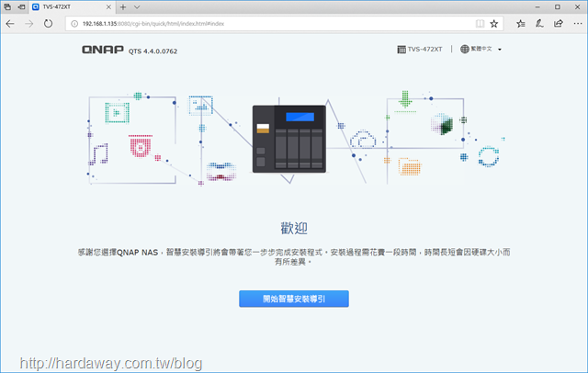The width and height of the screenshot is (588, 373).
Task: Add this page to favorites star
Action: coord(494,24)
